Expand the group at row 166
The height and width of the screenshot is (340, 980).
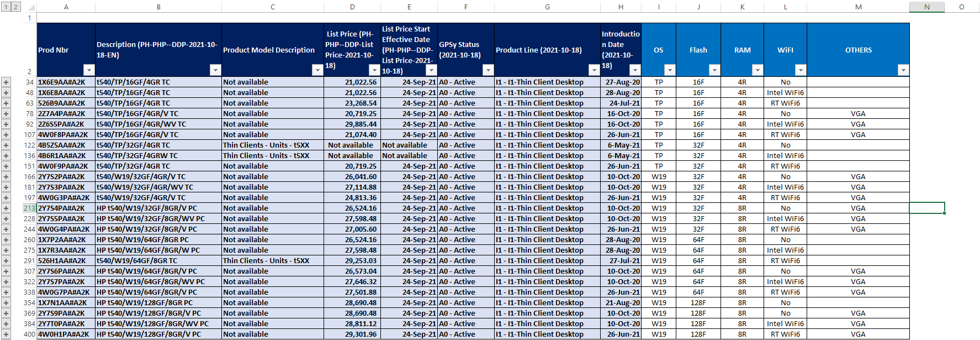(6, 177)
